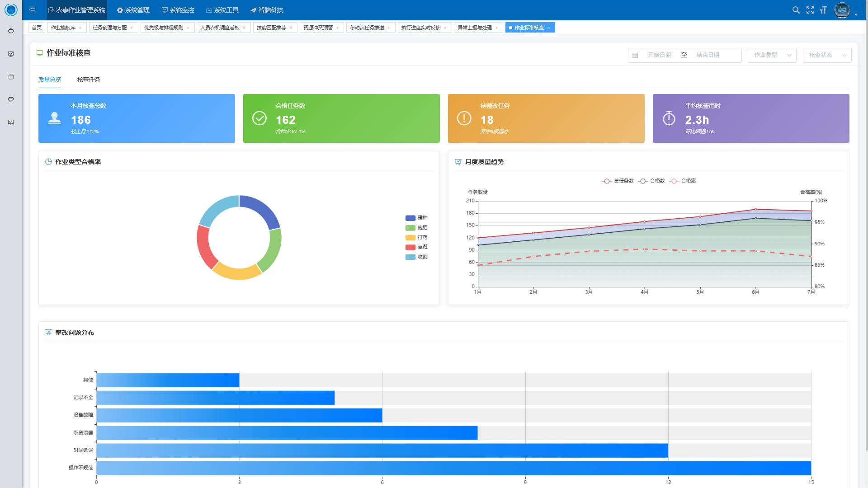Click the font size icon in header

point(823,10)
